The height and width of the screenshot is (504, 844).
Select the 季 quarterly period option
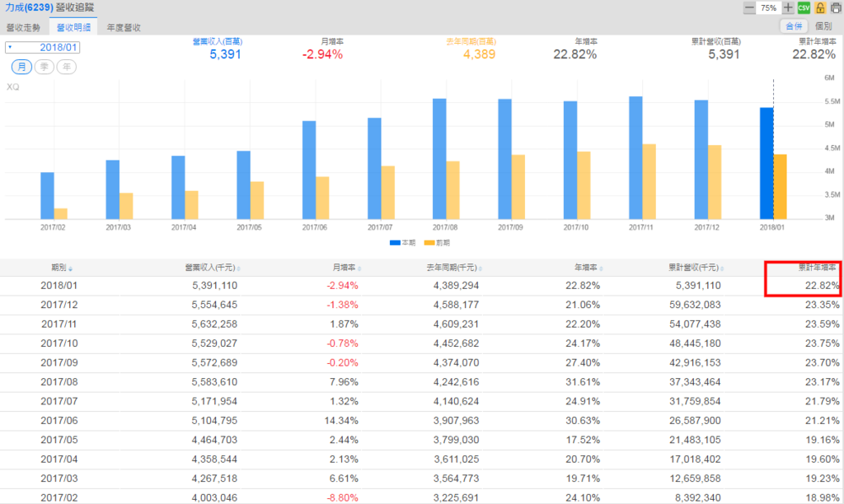click(x=45, y=67)
